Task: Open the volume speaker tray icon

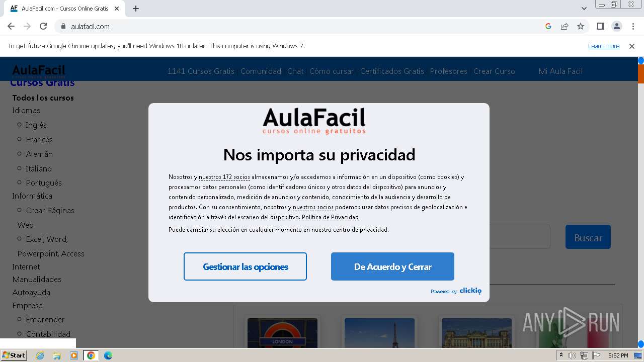Action: click(572, 355)
